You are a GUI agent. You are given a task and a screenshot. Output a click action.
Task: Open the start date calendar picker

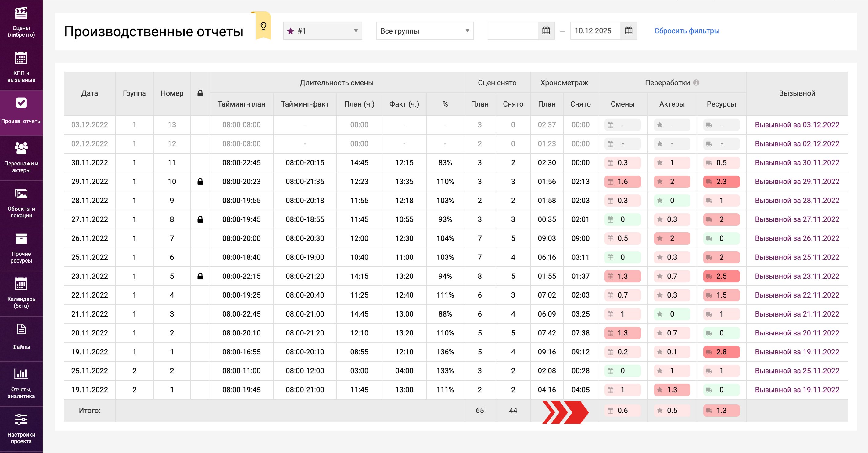click(546, 31)
